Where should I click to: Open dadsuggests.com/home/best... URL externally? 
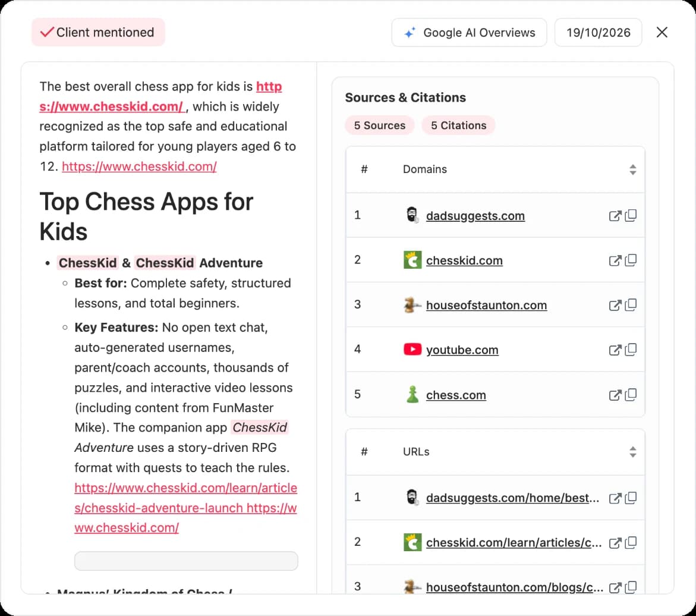[615, 498]
